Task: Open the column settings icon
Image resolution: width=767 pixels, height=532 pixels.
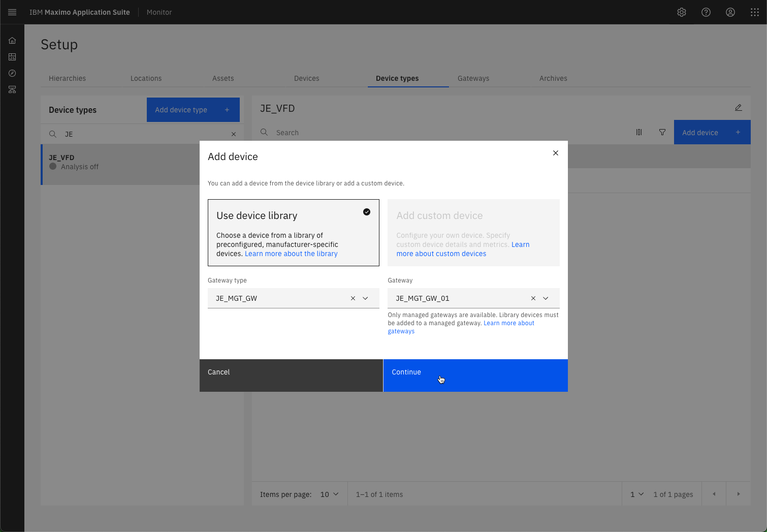Action: pos(639,132)
